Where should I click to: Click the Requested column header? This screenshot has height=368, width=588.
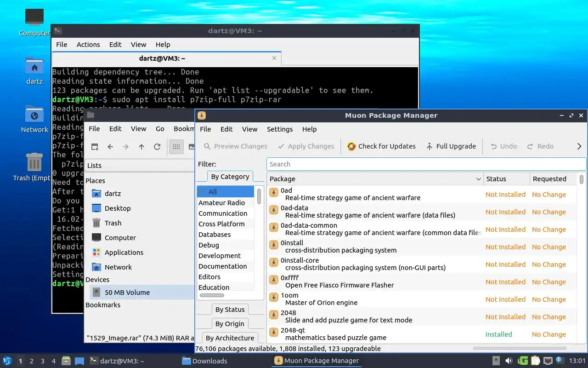(553, 179)
